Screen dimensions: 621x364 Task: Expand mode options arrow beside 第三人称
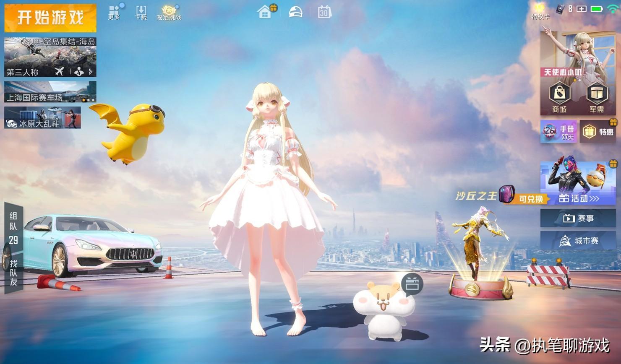[x=90, y=72]
